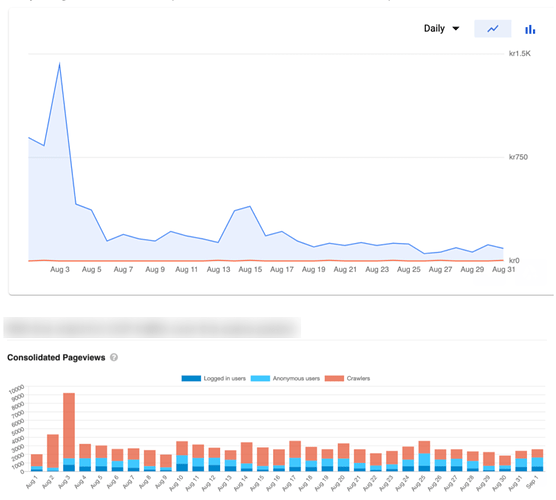Click the kr0 axis label
The width and height of the screenshot is (556, 500).
point(514,260)
